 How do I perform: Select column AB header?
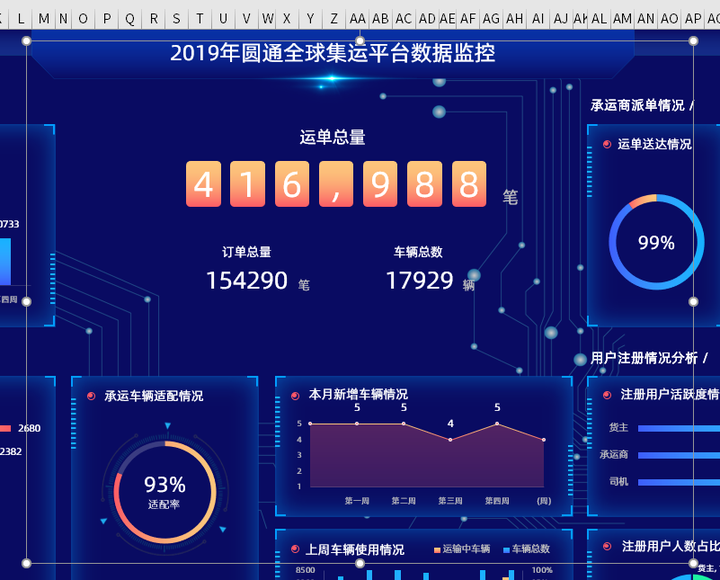pyautogui.click(x=381, y=19)
